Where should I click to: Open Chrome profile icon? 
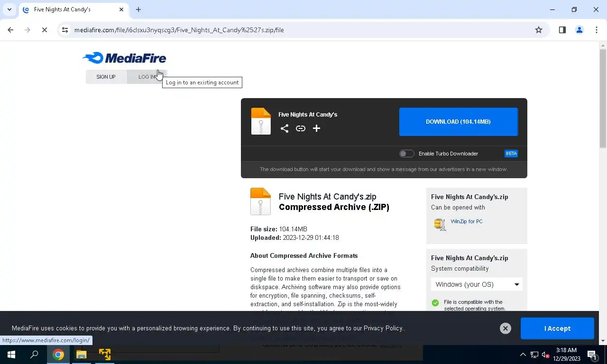[x=579, y=30]
